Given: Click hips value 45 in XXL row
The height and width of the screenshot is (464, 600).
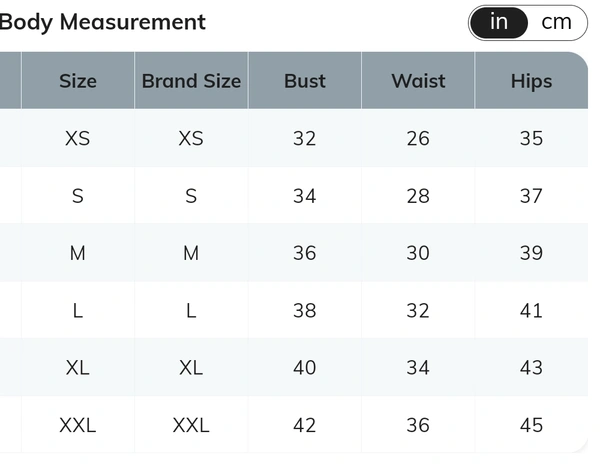Looking at the screenshot, I should pyautogui.click(x=531, y=425).
